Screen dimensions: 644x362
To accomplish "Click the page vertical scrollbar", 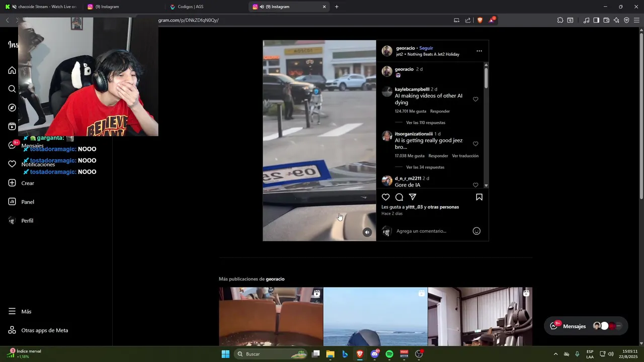I will coord(641,116).
